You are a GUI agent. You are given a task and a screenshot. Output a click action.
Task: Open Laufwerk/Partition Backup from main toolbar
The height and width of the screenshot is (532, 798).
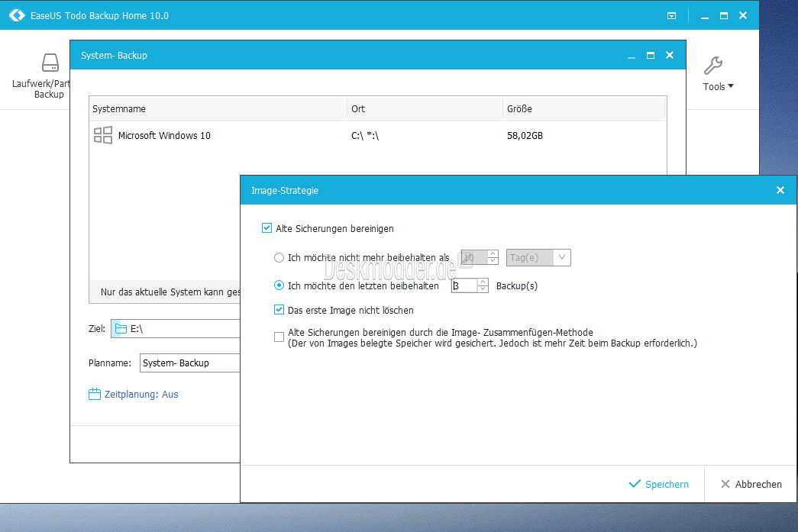click(x=40, y=76)
